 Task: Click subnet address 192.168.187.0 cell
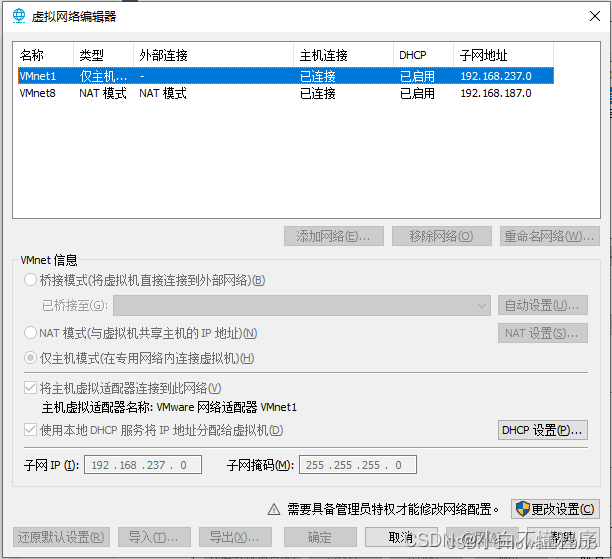[x=496, y=93]
